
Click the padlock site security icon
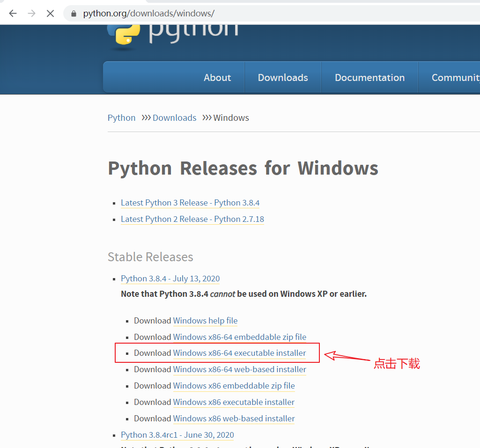[74, 14]
